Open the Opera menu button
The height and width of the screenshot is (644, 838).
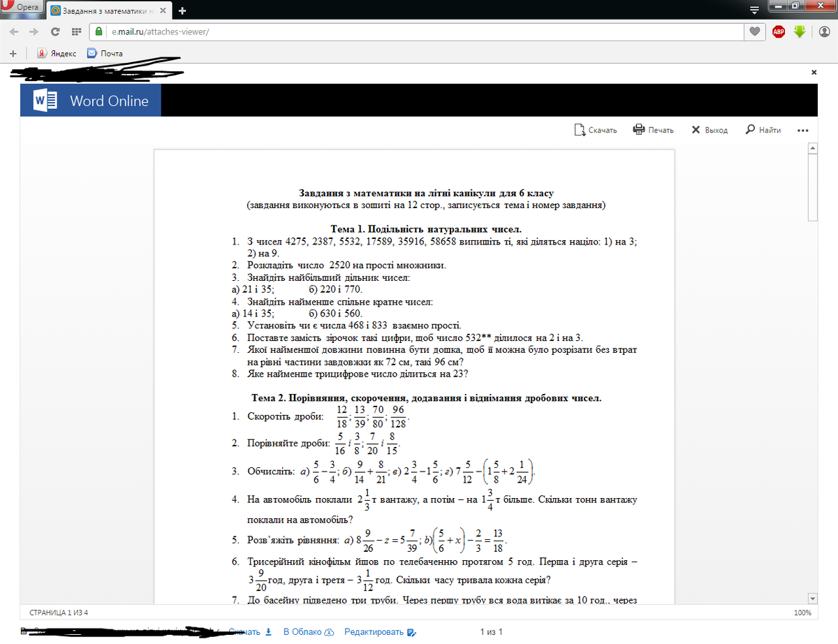coord(22,8)
